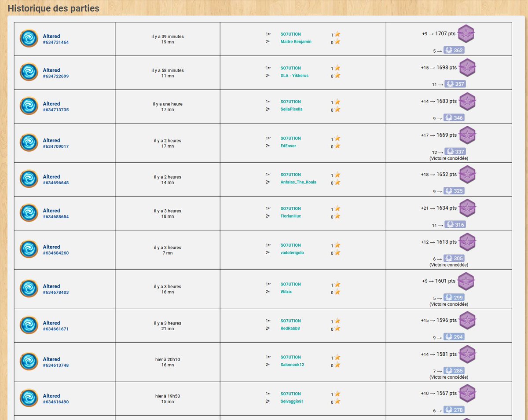View player profile vadolerigolo

coord(292,253)
